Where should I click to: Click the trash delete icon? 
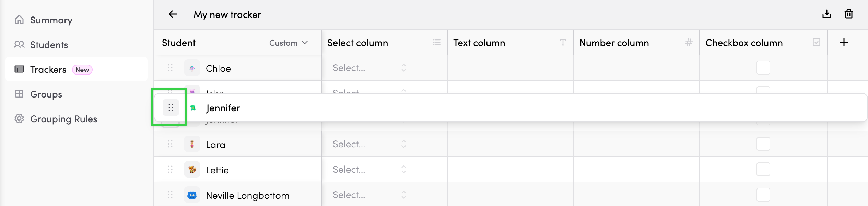(848, 14)
